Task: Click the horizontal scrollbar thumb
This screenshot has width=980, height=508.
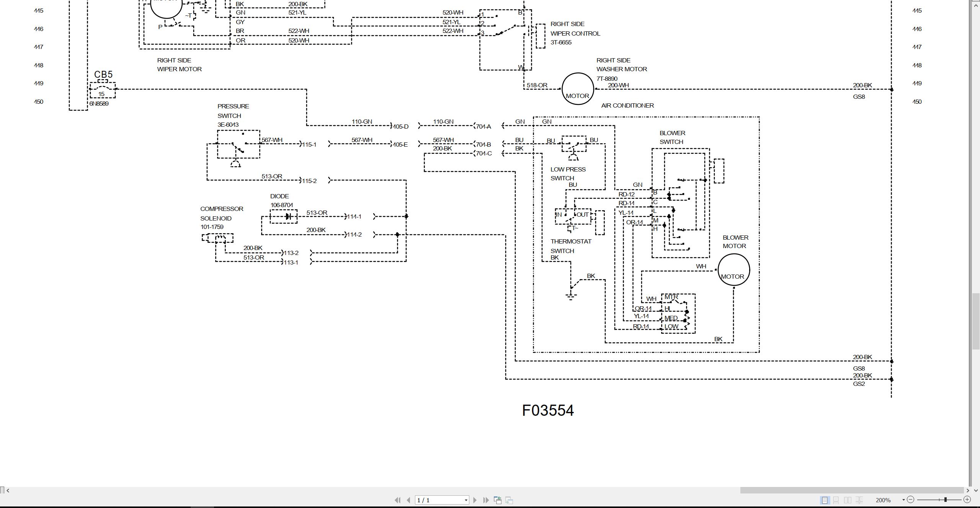Action: [852, 490]
